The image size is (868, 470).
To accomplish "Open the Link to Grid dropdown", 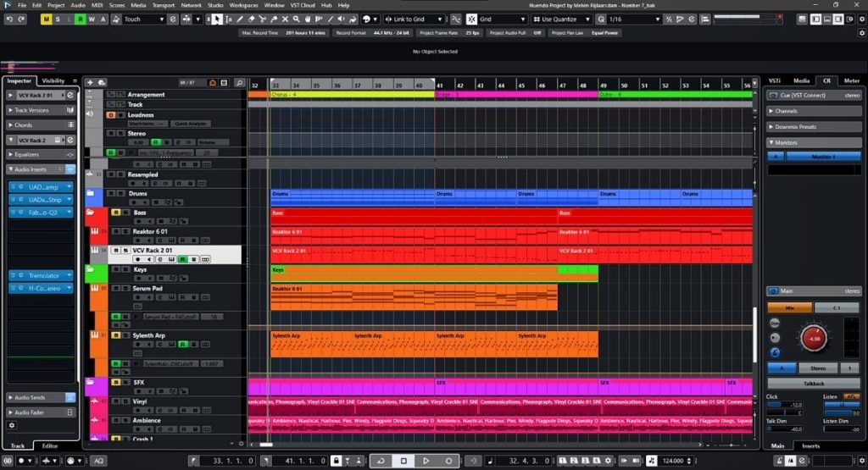I will coord(414,19).
